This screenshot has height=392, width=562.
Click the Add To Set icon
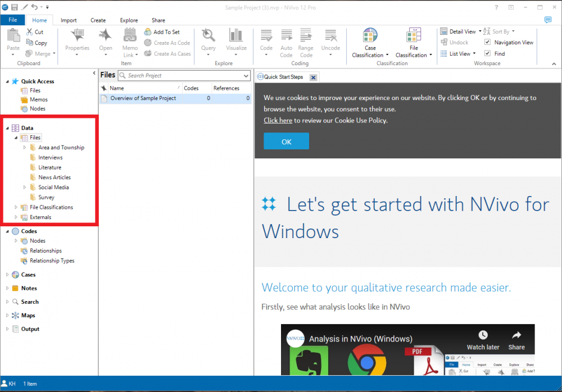point(148,32)
